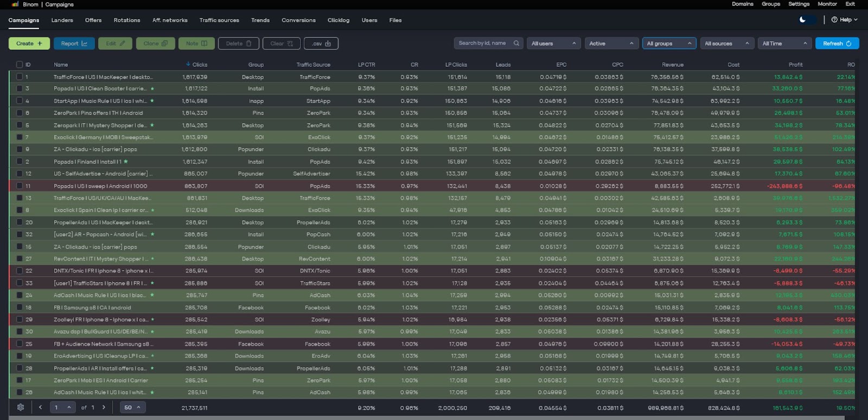Switch to the Offers tab
Viewport: 868px width, 420px height.
93,20
